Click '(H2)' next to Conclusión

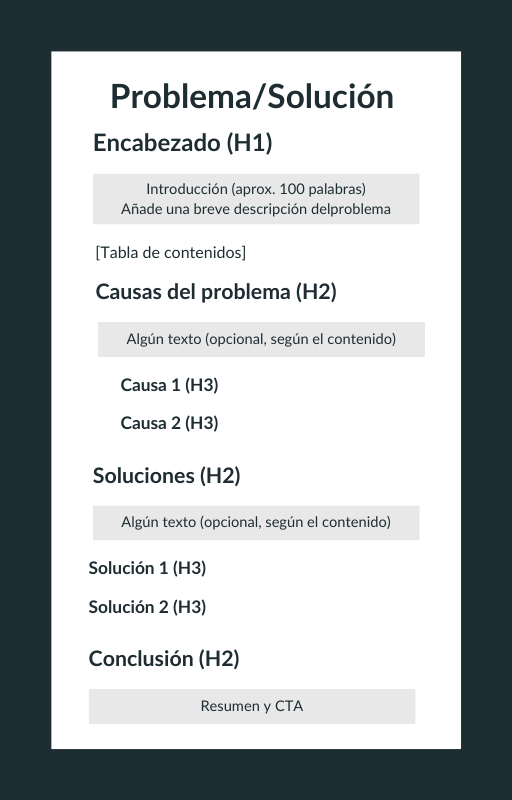tap(219, 659)
